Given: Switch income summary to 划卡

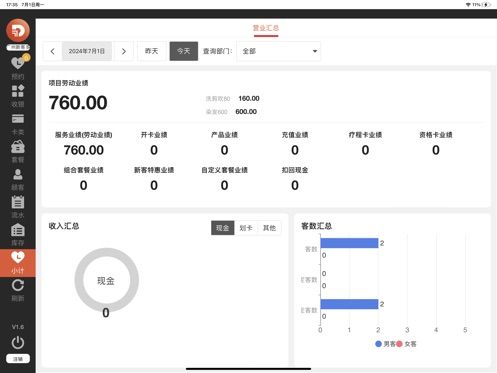Looking at the screenshot, I should pyautogui.click(x=246, y=228).
